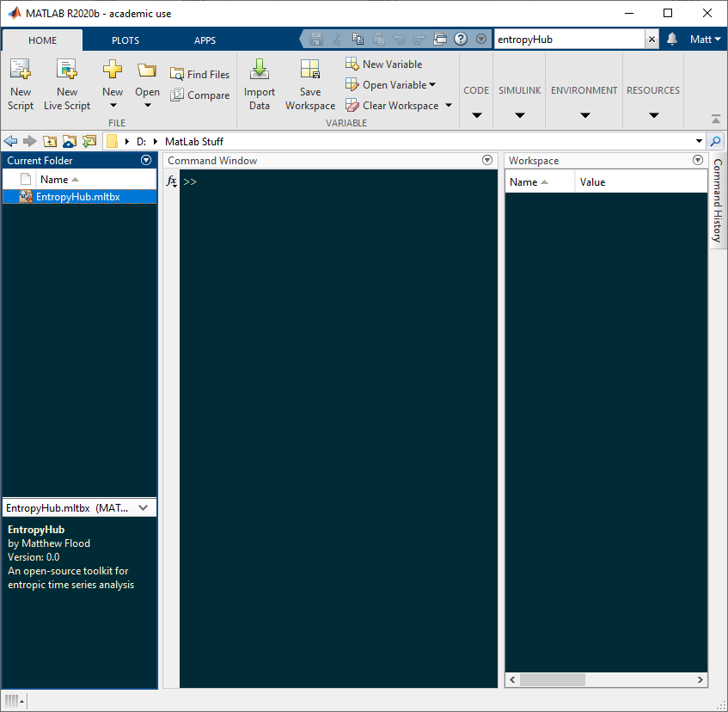Click the Find Files tool
This screenshot has height=712, width=728.
click(199, 74)
